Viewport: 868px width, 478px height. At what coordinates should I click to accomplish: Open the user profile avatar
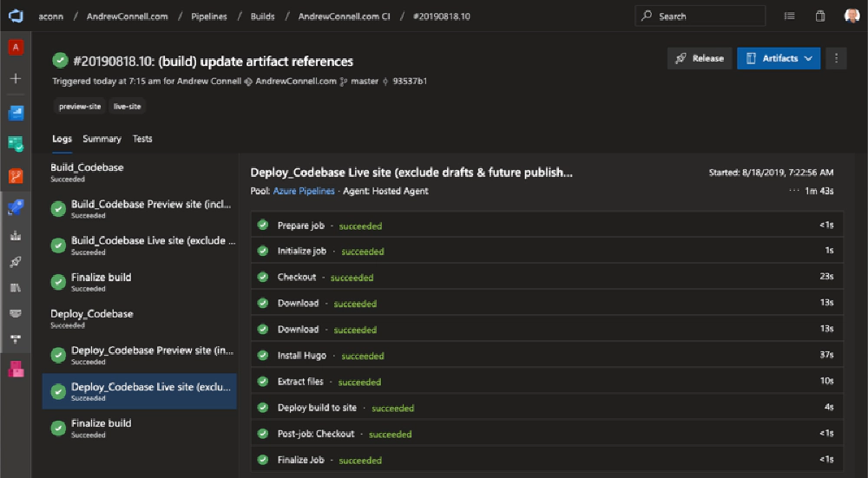[x=852, y=16]
